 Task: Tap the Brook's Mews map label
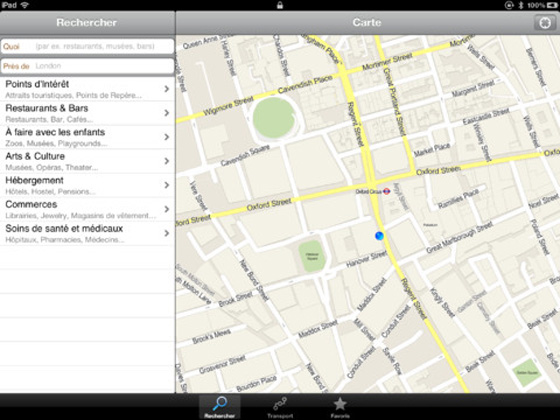[x=211, y=336]
